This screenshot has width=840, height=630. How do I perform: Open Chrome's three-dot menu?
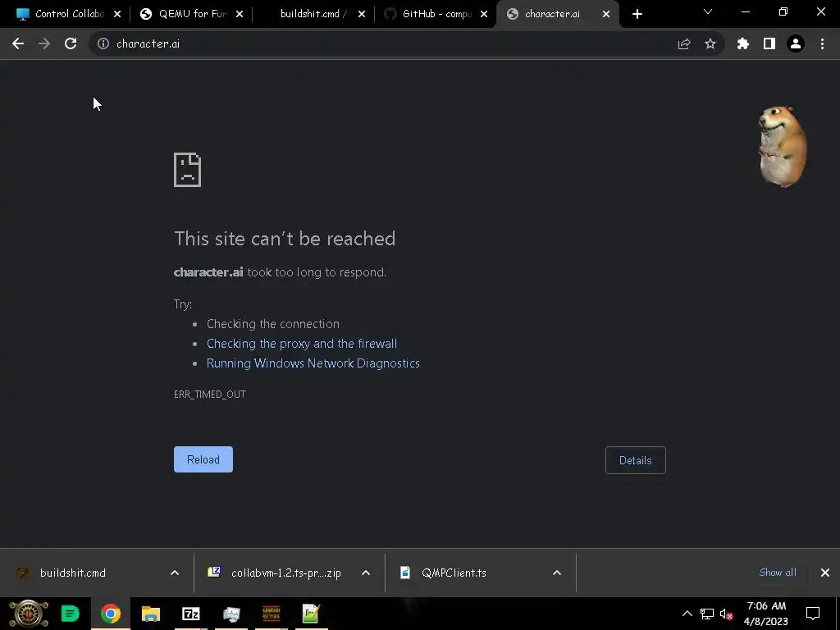pos(822,44)
